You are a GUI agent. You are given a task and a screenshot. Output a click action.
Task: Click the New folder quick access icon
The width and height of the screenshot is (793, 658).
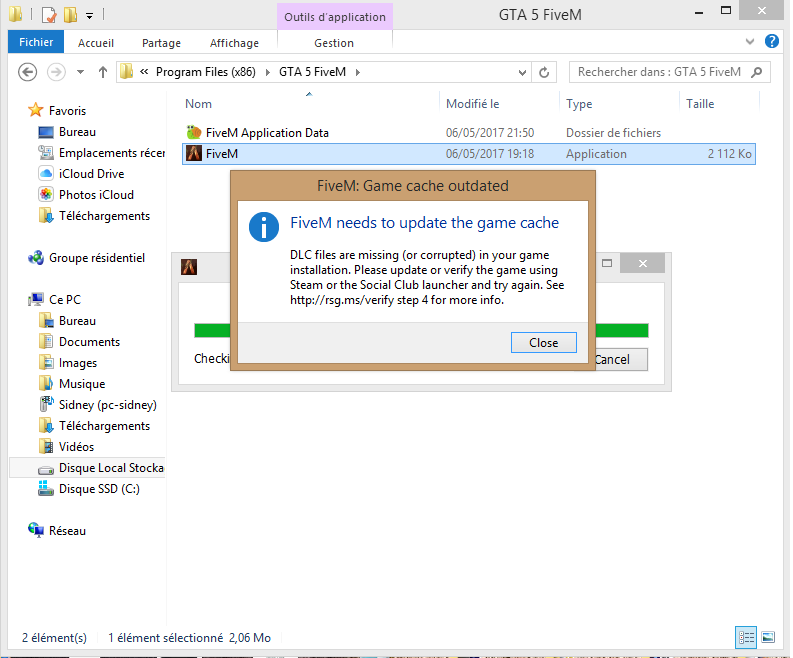70,15
